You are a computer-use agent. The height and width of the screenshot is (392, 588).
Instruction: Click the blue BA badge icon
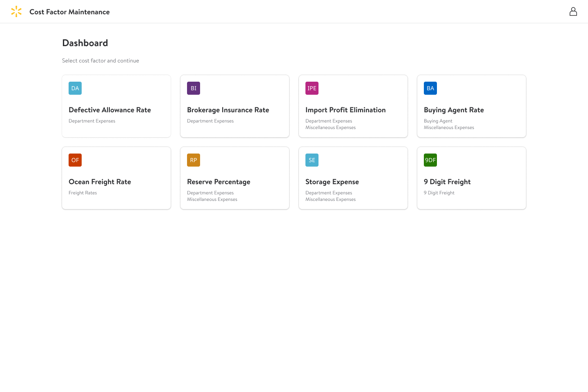tap(430, 88)
